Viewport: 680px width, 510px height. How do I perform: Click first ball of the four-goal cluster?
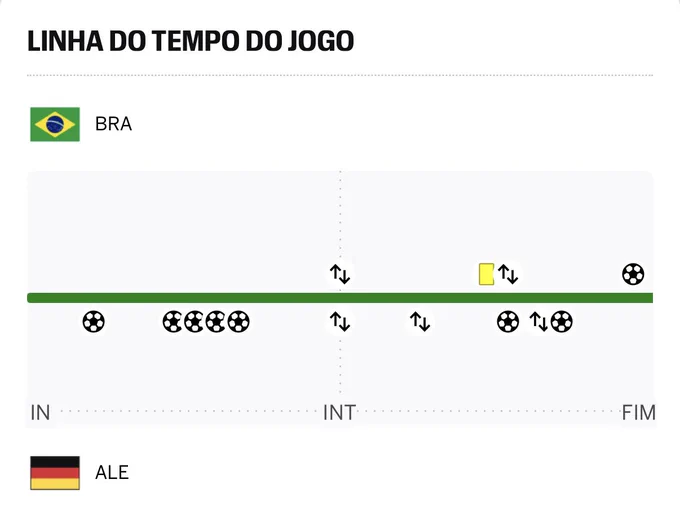172,322
